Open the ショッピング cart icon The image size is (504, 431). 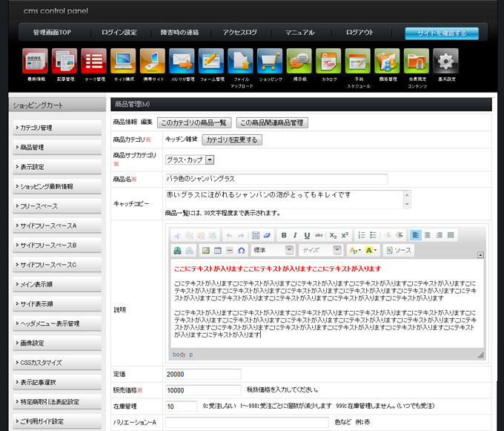[270, 61]
